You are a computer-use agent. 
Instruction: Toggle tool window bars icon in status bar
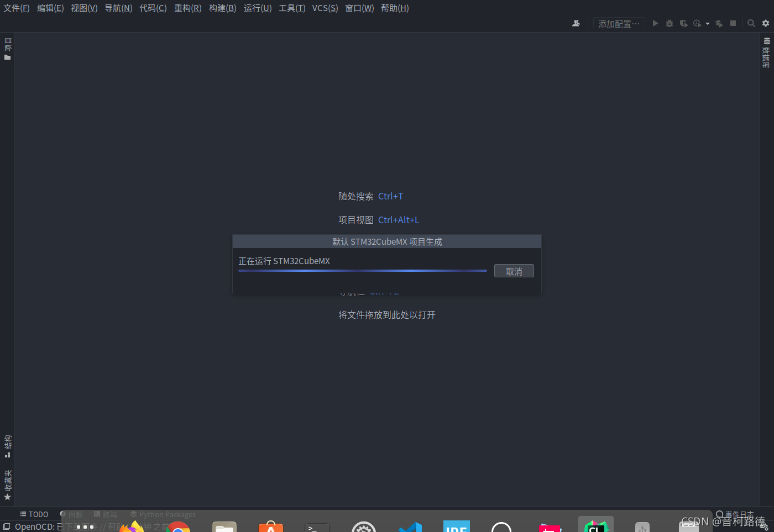click(7, 526)
